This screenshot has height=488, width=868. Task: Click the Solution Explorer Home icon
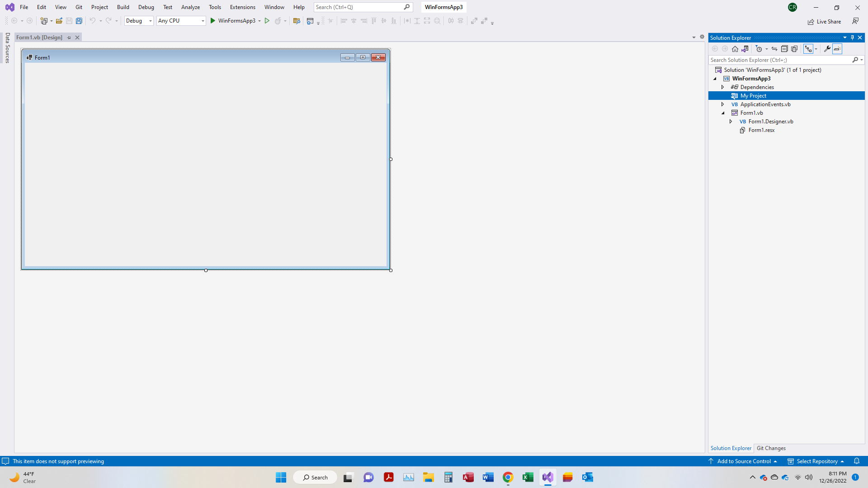735,49
